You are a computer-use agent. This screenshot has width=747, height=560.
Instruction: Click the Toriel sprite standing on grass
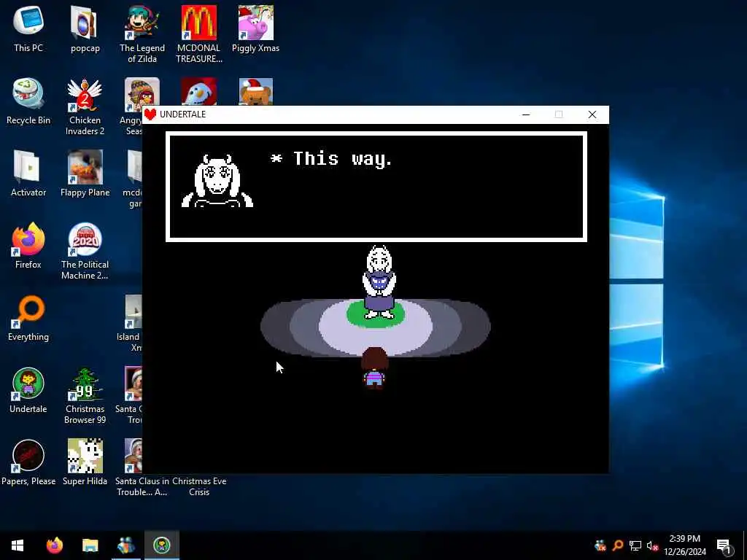[379, 282]
